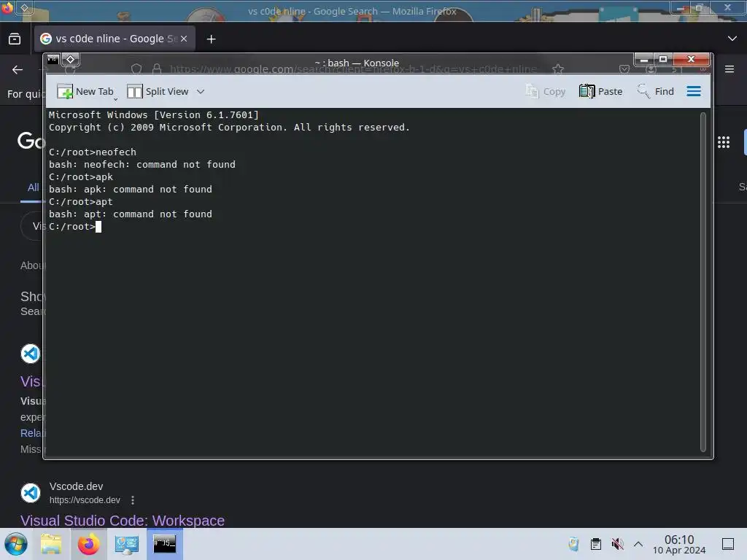Click the water-glass tray icon
The height and width of the screenshot is (560, 747).
(x=573, y=544)
